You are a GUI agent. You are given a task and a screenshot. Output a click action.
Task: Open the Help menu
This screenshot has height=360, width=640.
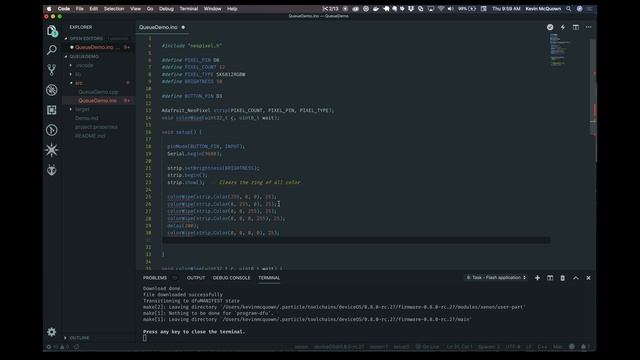[232, 9]
